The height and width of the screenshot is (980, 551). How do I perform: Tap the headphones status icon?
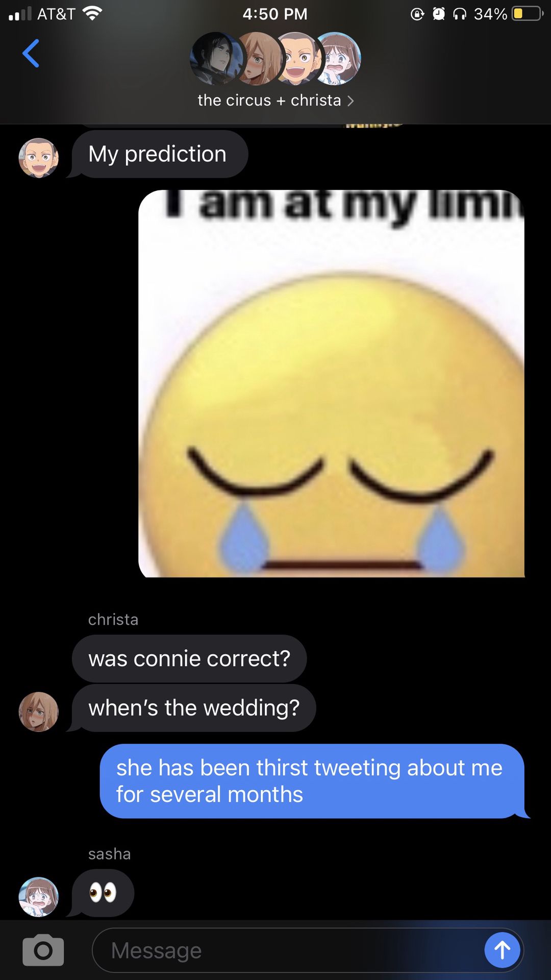pos(460,14)
